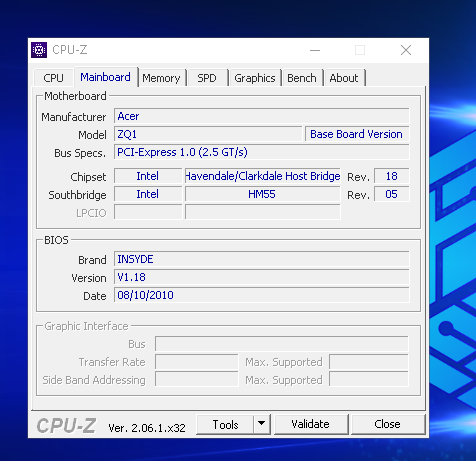
Task: Click the Bus Specs. label
Action: pos(80,153)
